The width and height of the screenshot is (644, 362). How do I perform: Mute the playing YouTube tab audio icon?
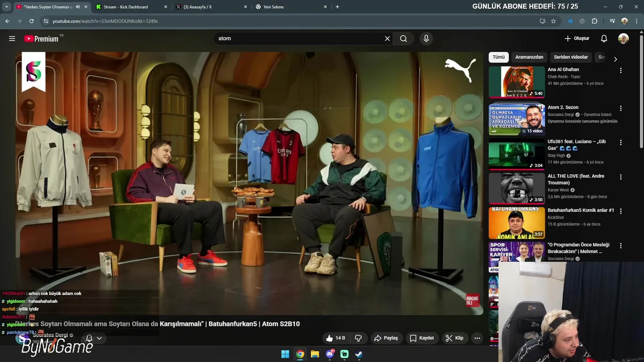pos(78,7)
